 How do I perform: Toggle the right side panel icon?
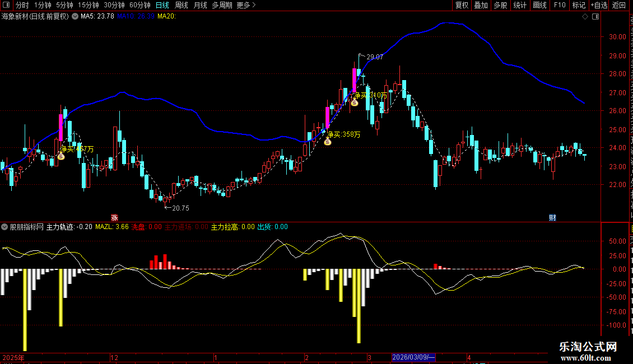[595, 17]
